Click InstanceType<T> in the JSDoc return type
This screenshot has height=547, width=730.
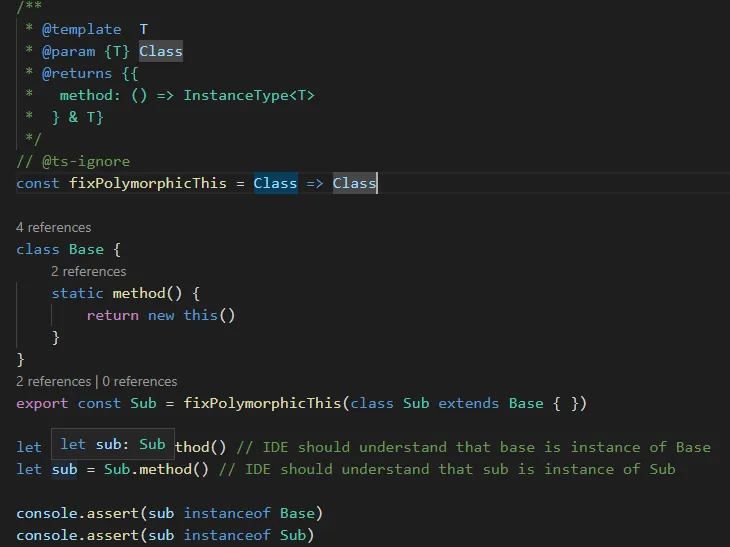click(249, 95)
